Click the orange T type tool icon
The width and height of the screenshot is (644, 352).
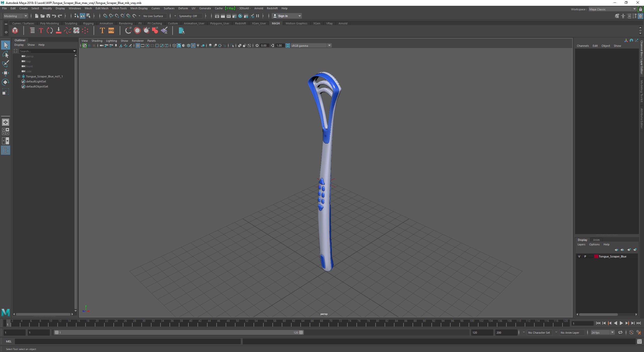(x=102, y=31)
